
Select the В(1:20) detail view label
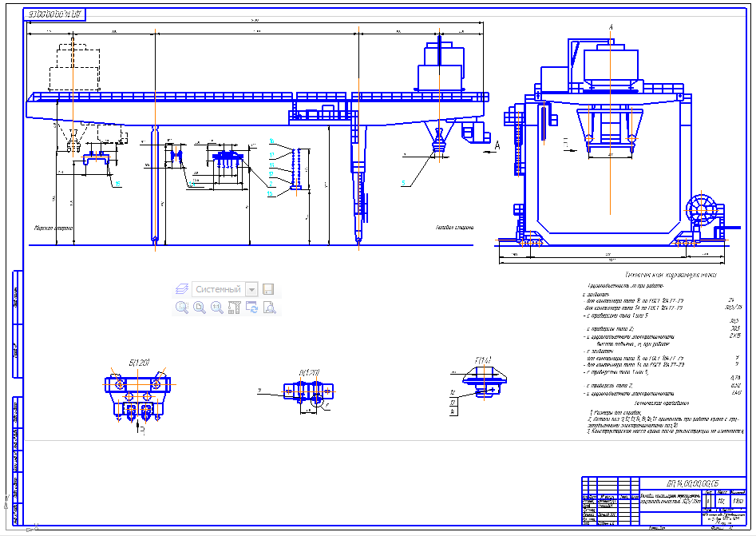[309, 373]
